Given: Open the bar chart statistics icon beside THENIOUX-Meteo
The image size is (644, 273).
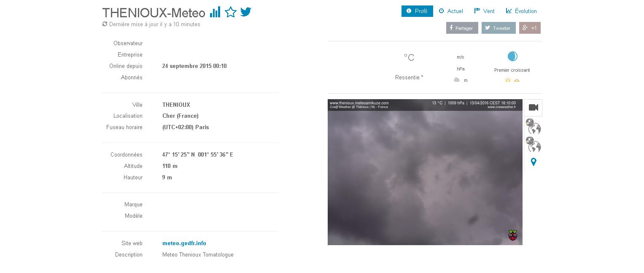Looking at the screenshot, I should pos(215,12).
